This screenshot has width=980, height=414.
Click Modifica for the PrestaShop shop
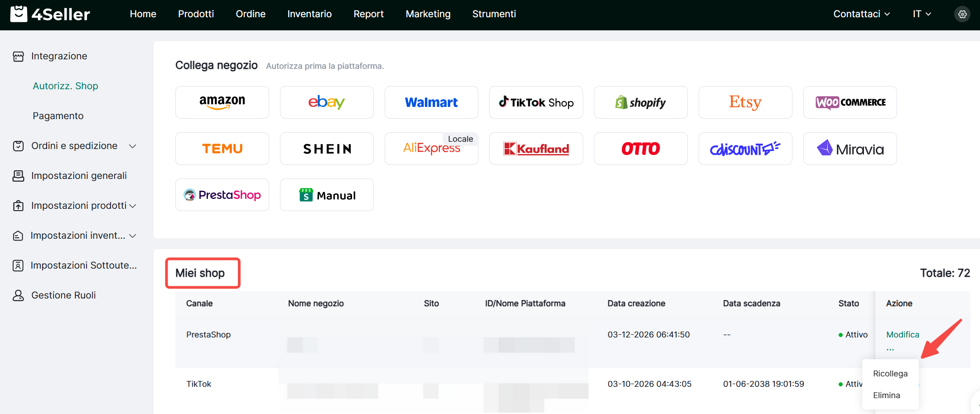click(x=903, y=335)
